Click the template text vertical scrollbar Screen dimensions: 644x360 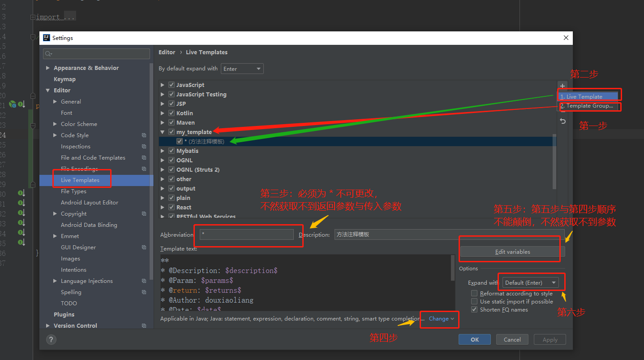pos(453,269)
